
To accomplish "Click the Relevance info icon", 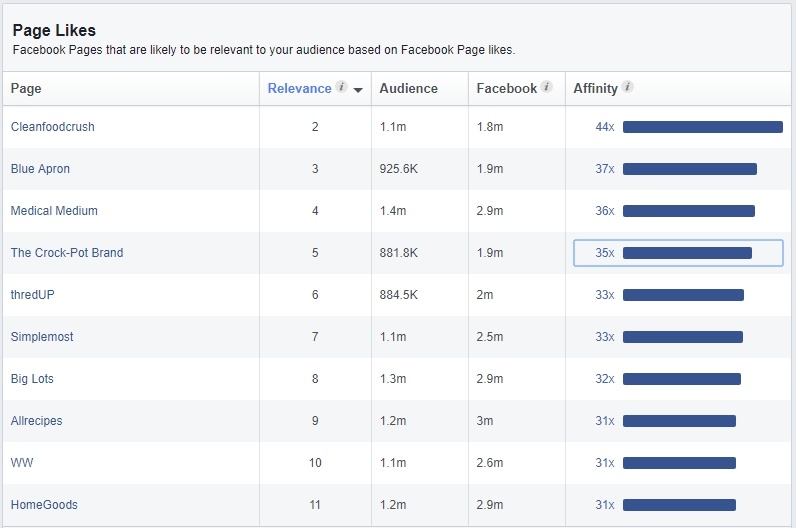I will pos(342,87).
